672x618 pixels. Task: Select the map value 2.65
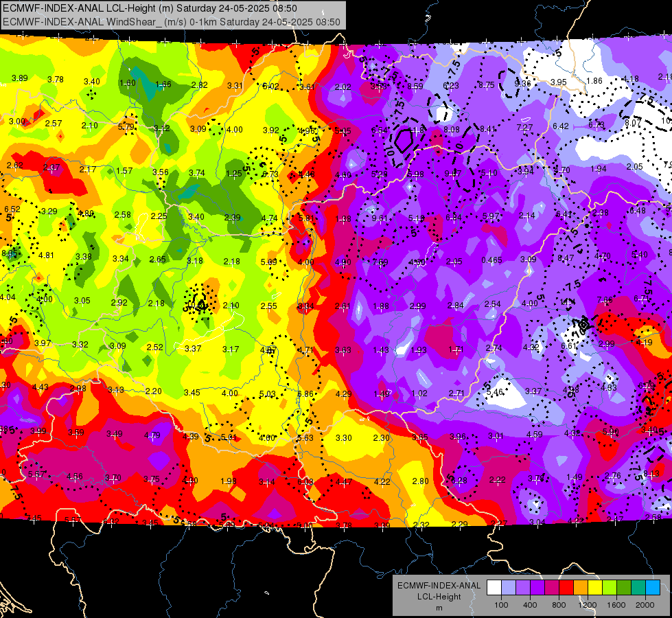coord(158,260)
